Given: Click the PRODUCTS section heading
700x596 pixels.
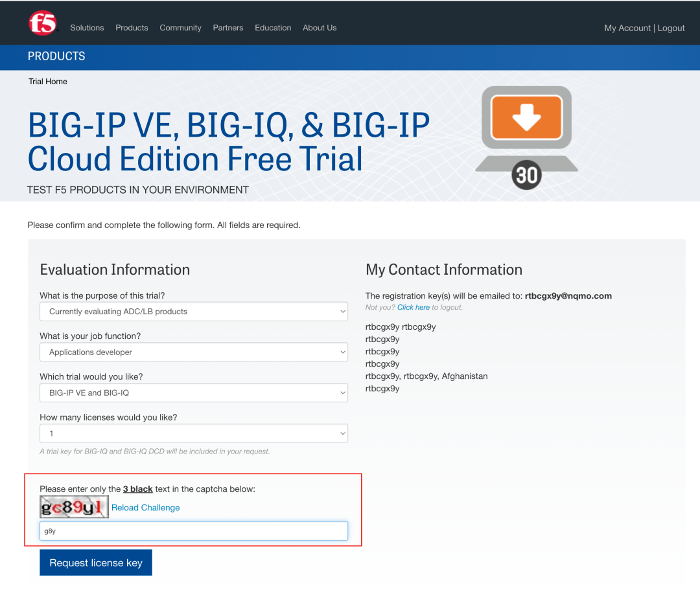Looking at the screenshot, I should coord(56,56).
